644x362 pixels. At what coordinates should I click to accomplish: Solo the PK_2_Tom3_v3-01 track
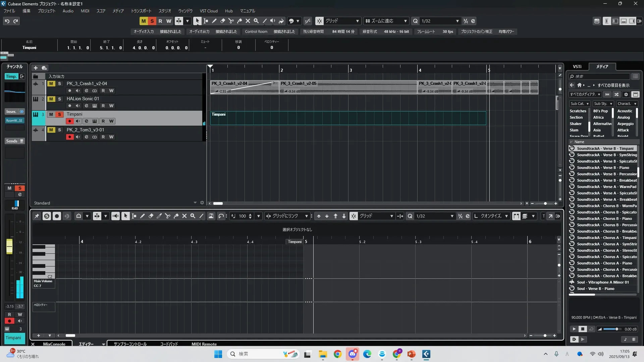(x=59, y=130)
